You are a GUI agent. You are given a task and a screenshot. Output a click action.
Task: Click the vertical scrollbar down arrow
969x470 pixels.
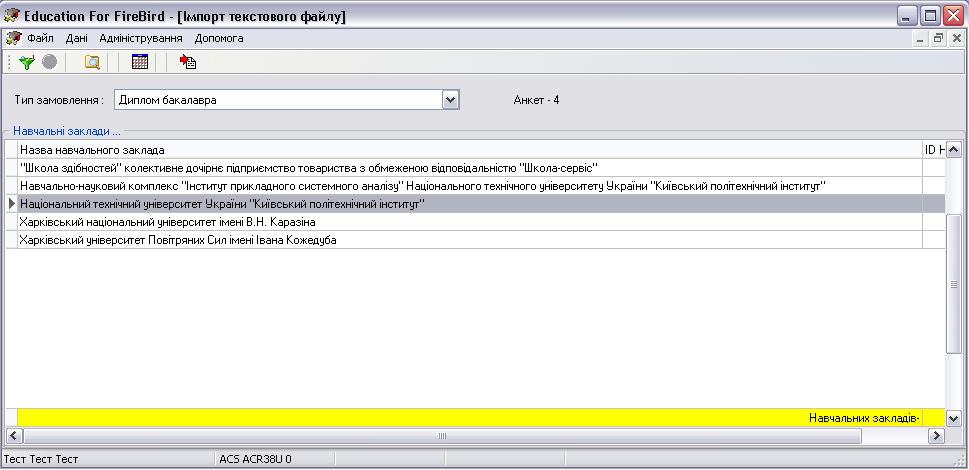click(x=954, y=418)
